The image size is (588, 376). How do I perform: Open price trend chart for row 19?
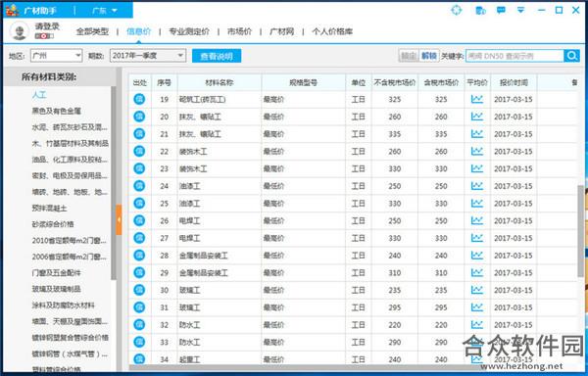477,99
